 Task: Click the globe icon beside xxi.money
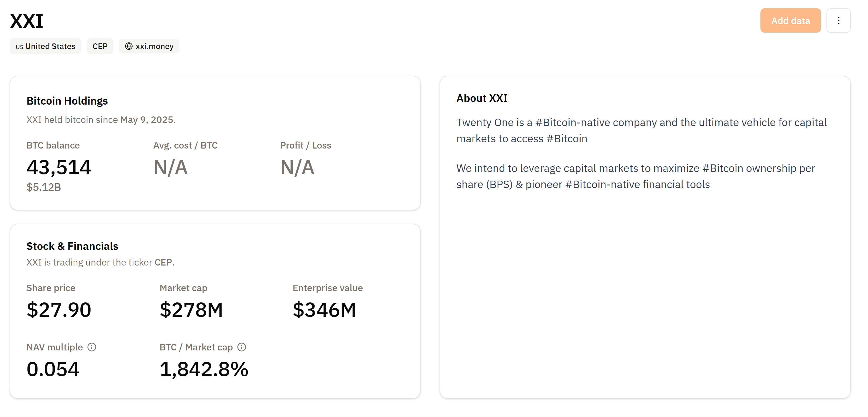pos(129,46)
